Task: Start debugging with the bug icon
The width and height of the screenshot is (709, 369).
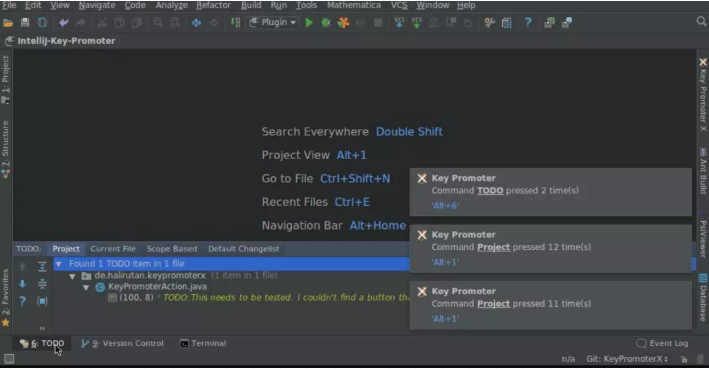Action: 326,23
